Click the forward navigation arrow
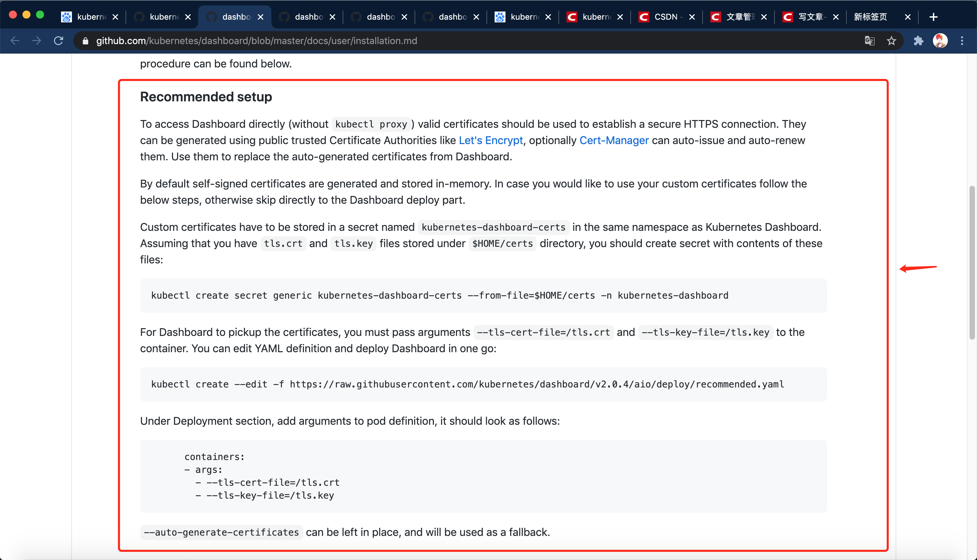Screen dimensions: 977x560 tap(37, 41)
